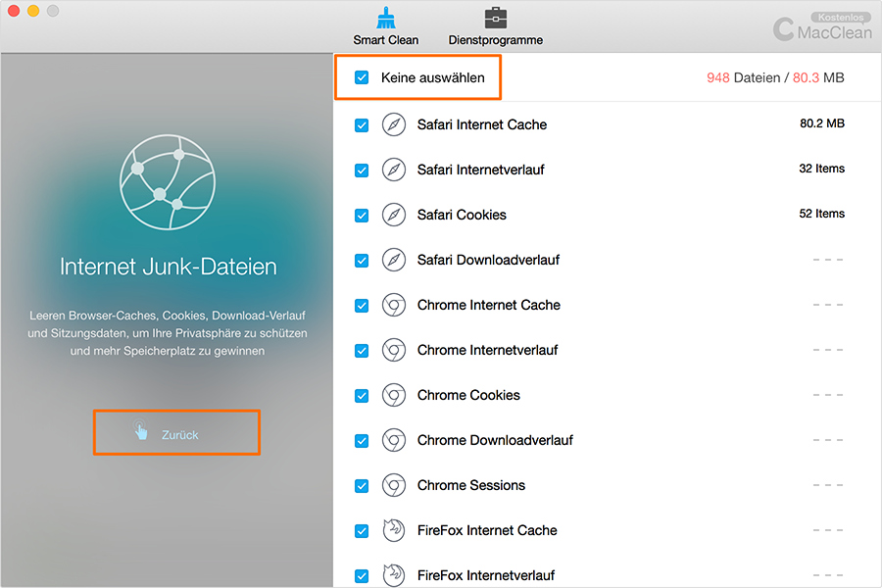Select the Safari Cookies label

point(462,215)
